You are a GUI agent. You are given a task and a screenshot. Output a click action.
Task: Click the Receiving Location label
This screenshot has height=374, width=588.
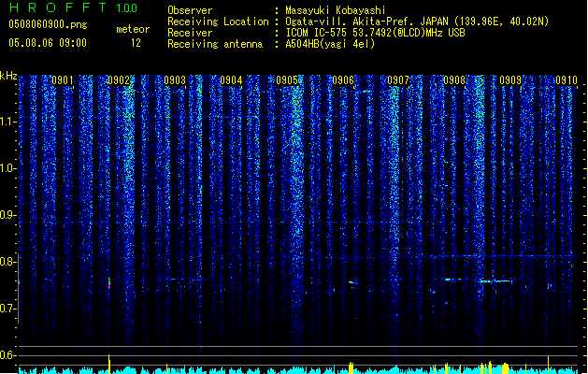218,22
